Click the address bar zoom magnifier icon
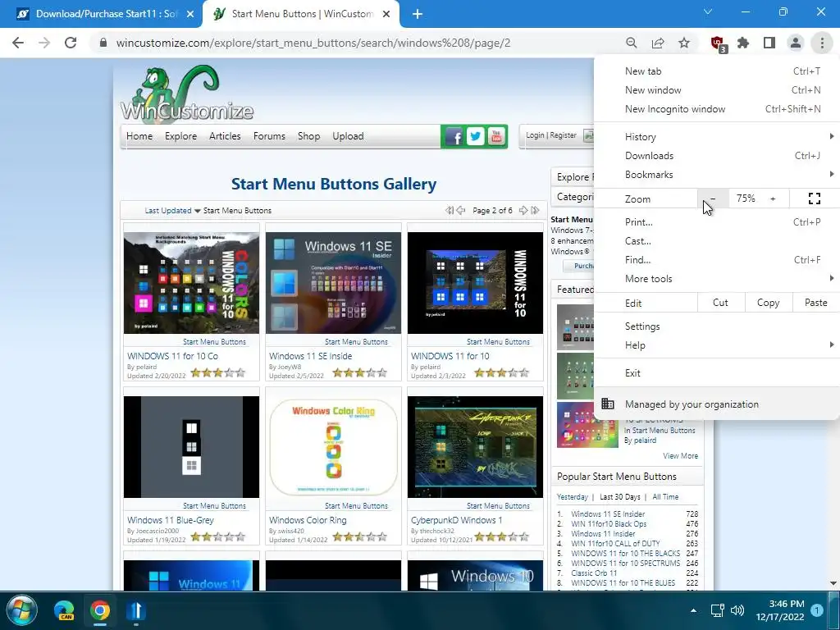 coord(632,43)
